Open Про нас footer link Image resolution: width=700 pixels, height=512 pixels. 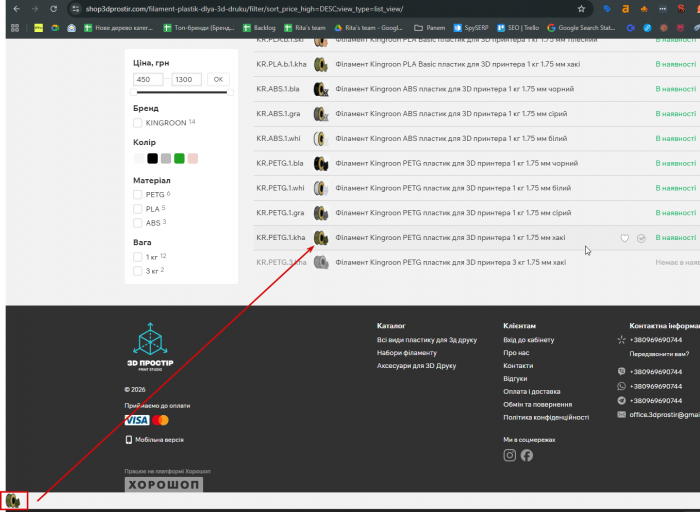tap(516, 353)
